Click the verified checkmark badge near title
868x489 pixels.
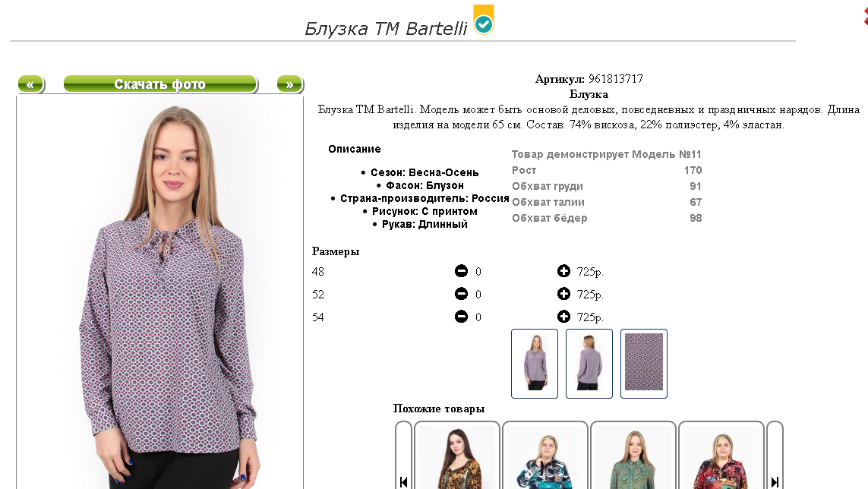(x=484, y=20)
